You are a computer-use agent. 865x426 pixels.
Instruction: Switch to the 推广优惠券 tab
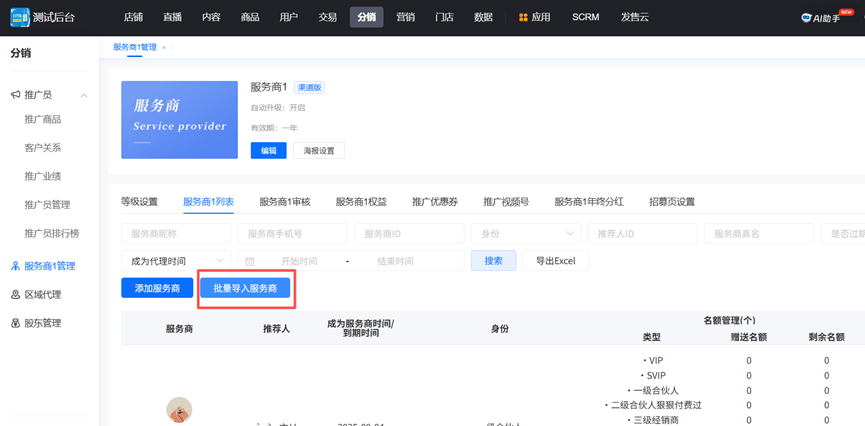click(x=434, y=202)
